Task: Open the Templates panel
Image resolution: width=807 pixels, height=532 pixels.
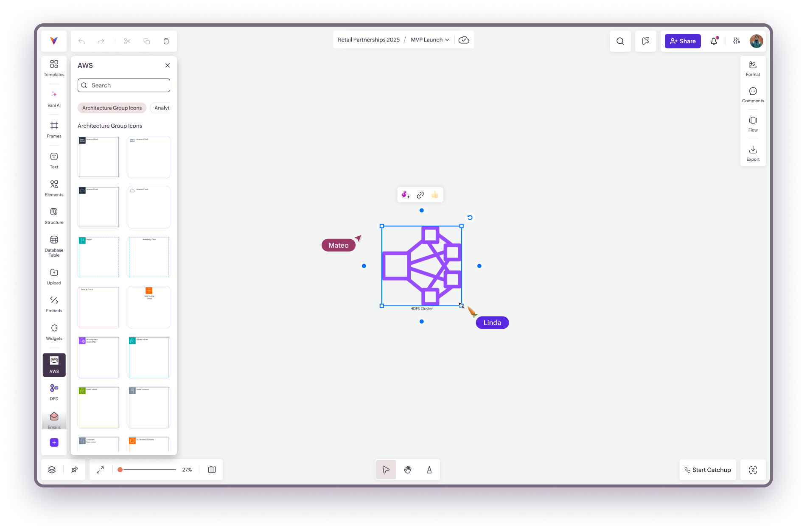Action: coord(54,68)
